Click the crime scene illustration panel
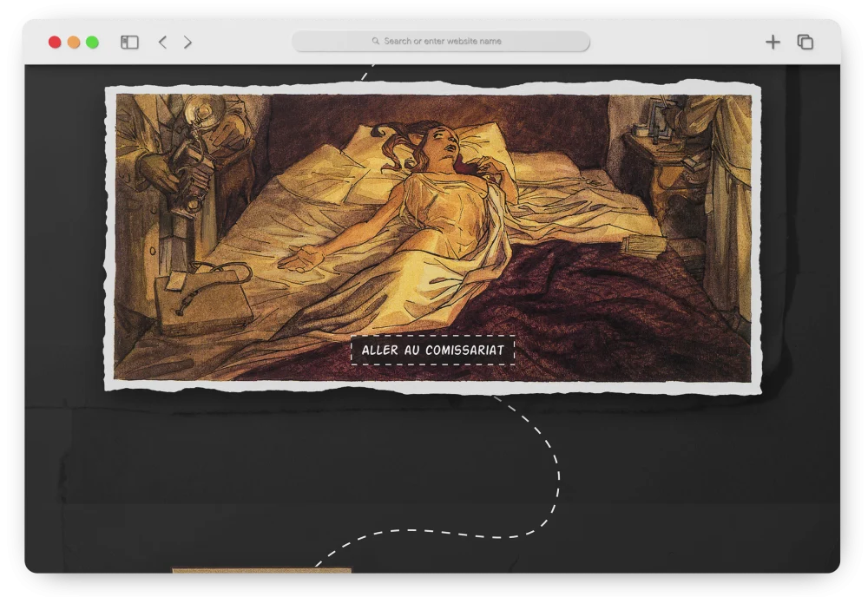Image resolution: width=868 pixels, height=597 pixels. point(433,237)
